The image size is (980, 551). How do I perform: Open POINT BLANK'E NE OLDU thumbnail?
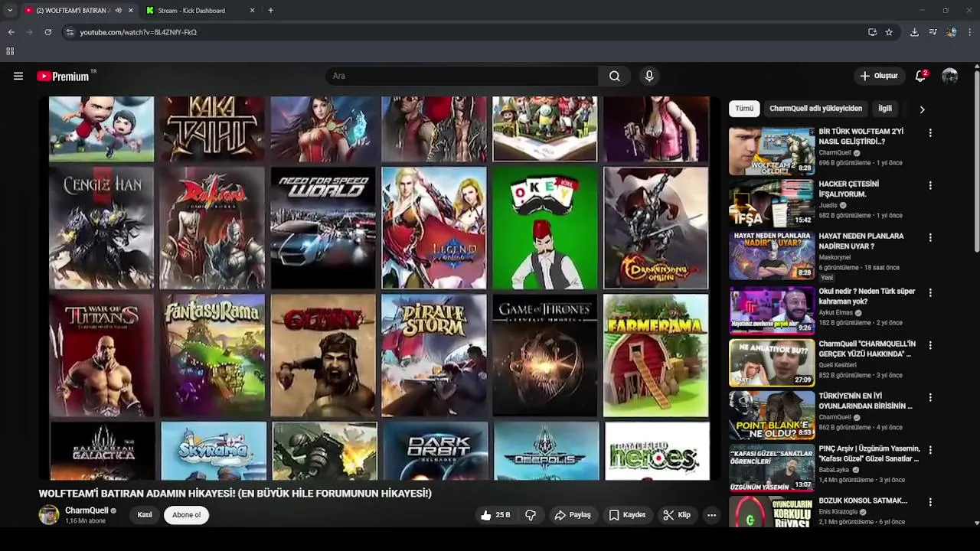(772, 416)
